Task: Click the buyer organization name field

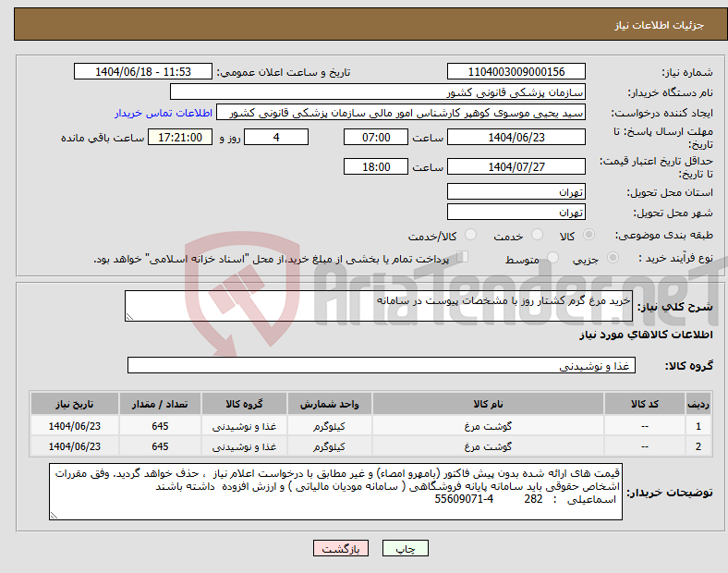Action: point(378,91)
